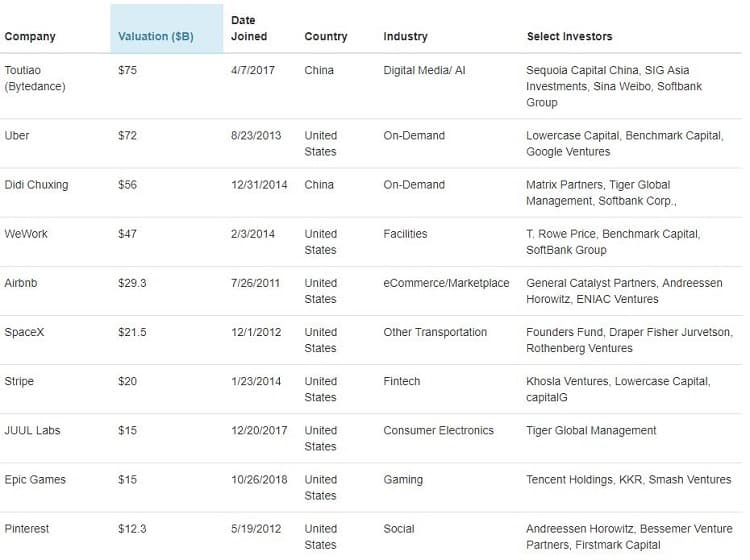Click the Pinterest company cell

tap(28, 528)
